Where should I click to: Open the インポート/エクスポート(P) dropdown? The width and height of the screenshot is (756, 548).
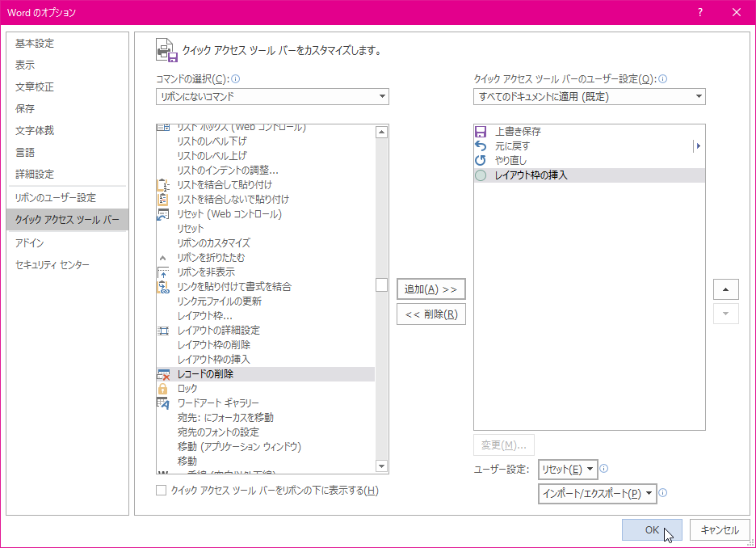pyautogui.click(x=598, y=494)
